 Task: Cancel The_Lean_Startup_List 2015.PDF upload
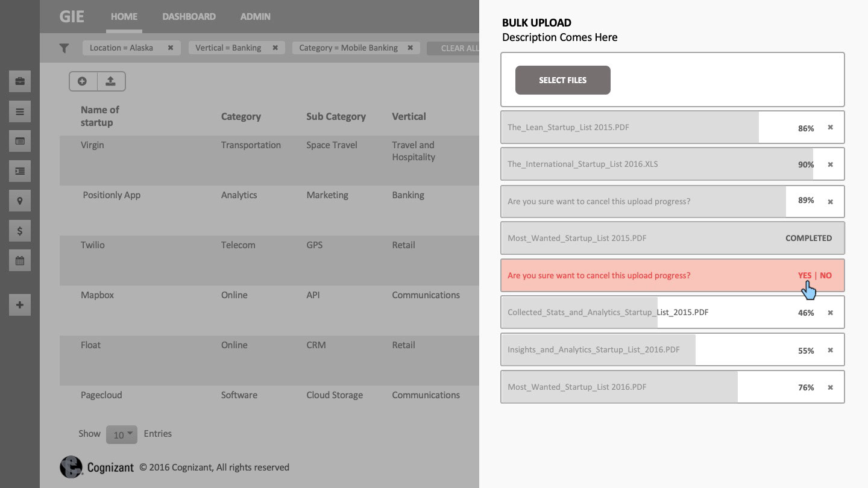pyautogui.click(x=830, y=127)
